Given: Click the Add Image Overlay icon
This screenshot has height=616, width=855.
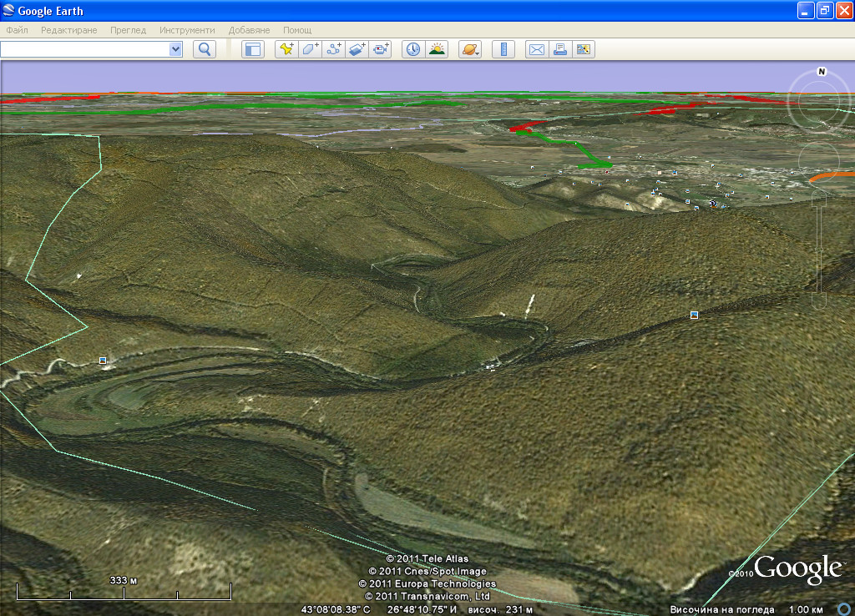Looking at the screenshot, I should tap(357, 49).
